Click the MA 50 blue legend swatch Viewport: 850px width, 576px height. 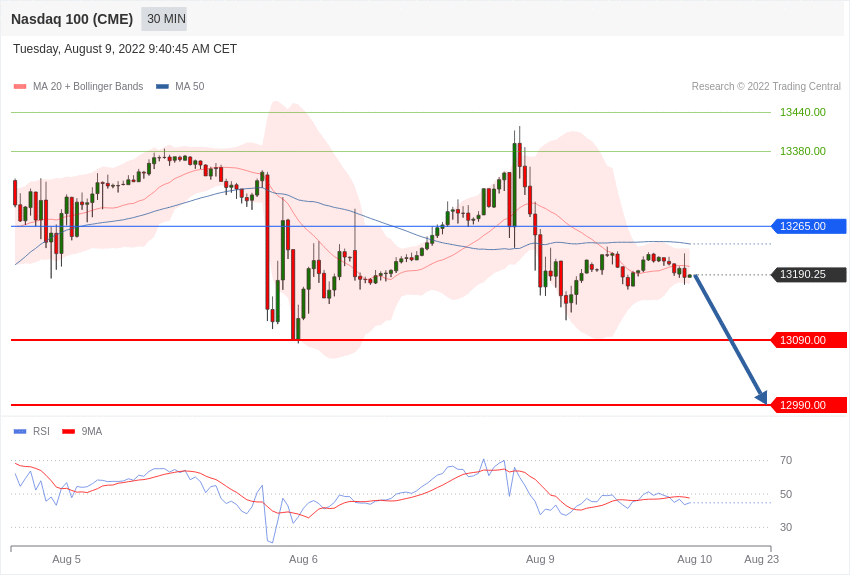point(162,87)
